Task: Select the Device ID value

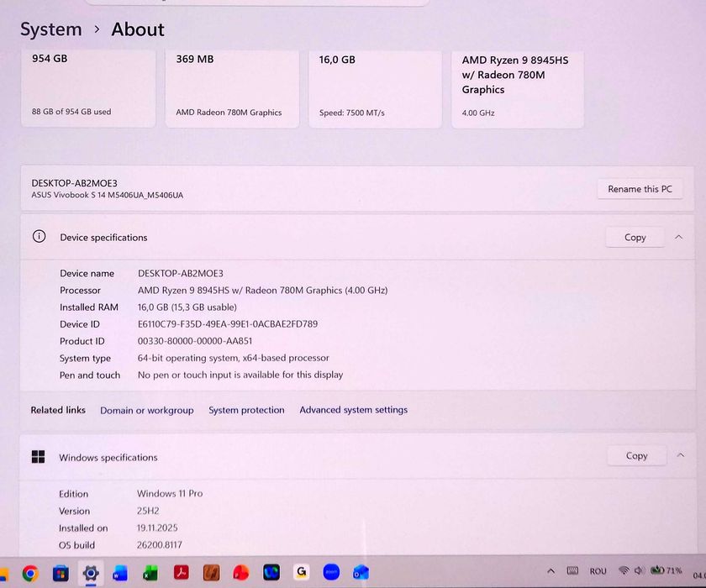Action: 228,324
